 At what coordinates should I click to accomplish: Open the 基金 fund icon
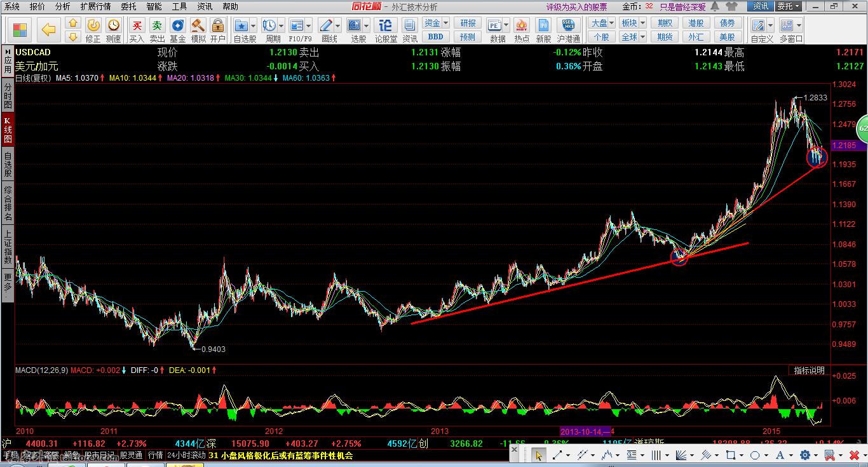coord(178,25)
